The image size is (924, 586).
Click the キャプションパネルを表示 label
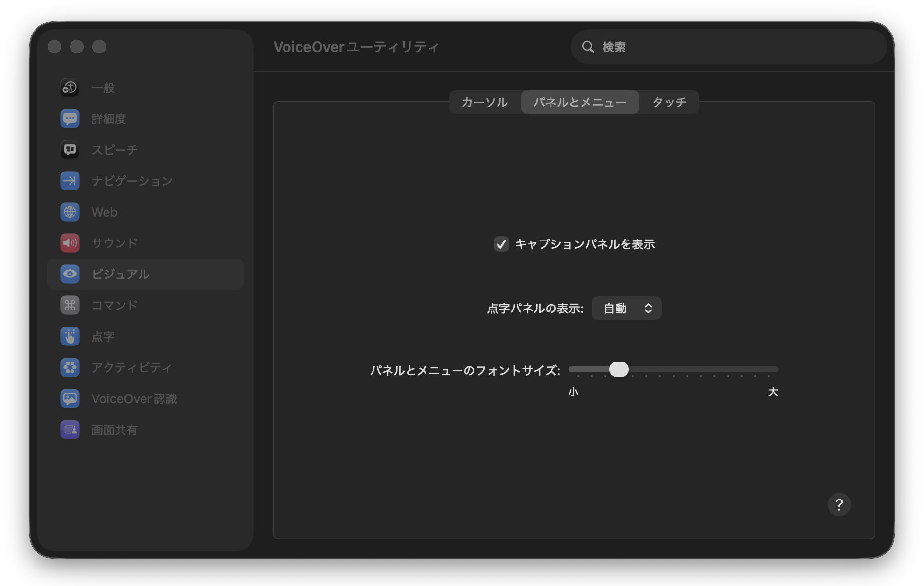[585, 244]
